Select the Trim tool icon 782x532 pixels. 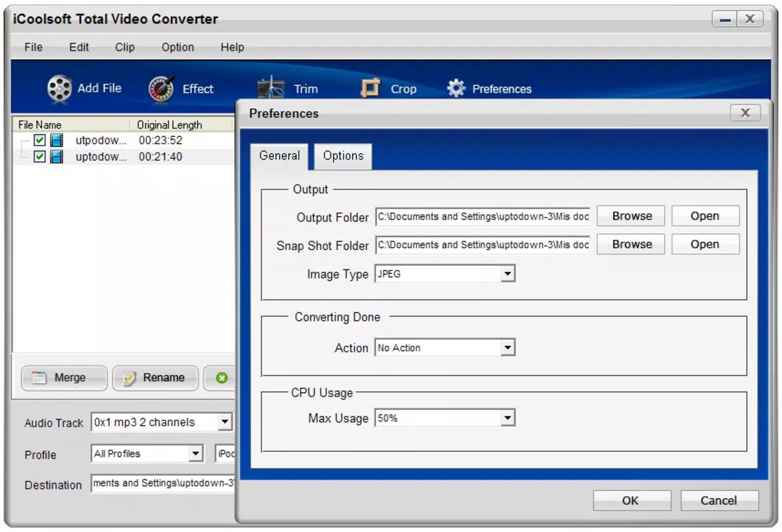(271, 88)
